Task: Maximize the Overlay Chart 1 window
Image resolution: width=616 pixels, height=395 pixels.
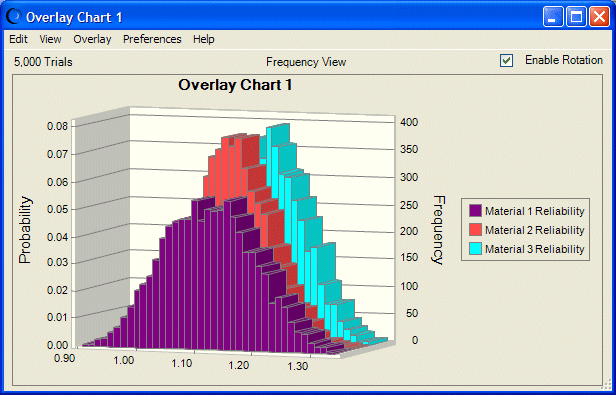Action: pyautogui.click(x=576, y=17)
